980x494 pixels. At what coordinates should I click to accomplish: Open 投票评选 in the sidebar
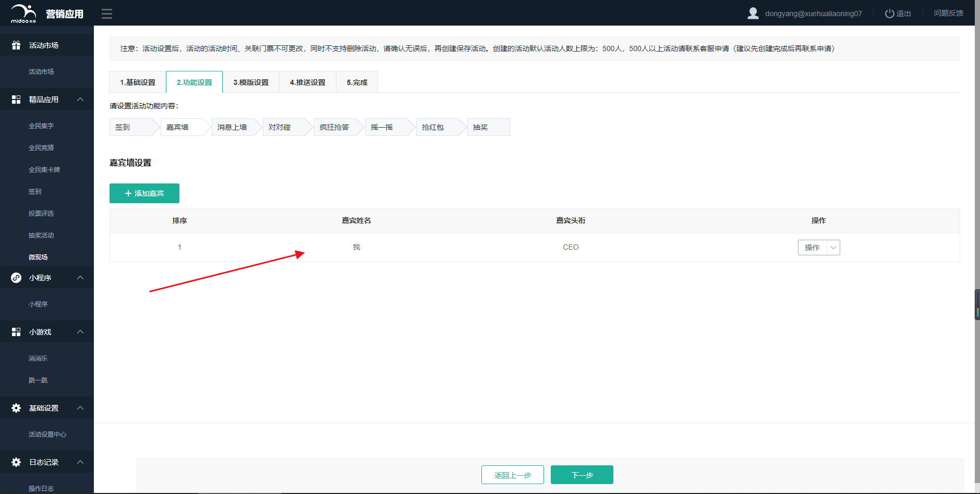point(41,213)
